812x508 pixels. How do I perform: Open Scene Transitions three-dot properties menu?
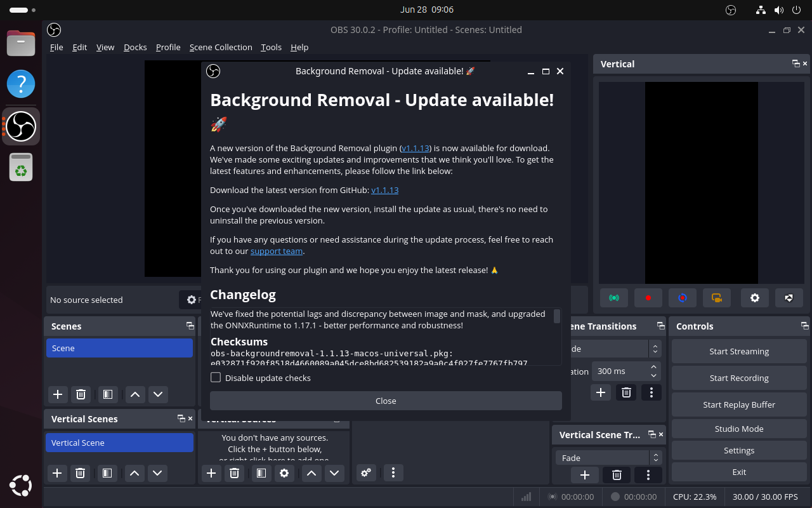pyautogui.click(x=652, y=392)
